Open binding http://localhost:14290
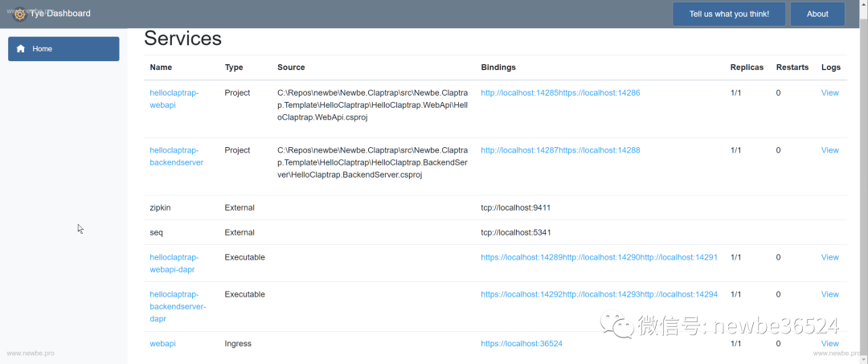The image size is (868, 364). (x=601, y=257)
